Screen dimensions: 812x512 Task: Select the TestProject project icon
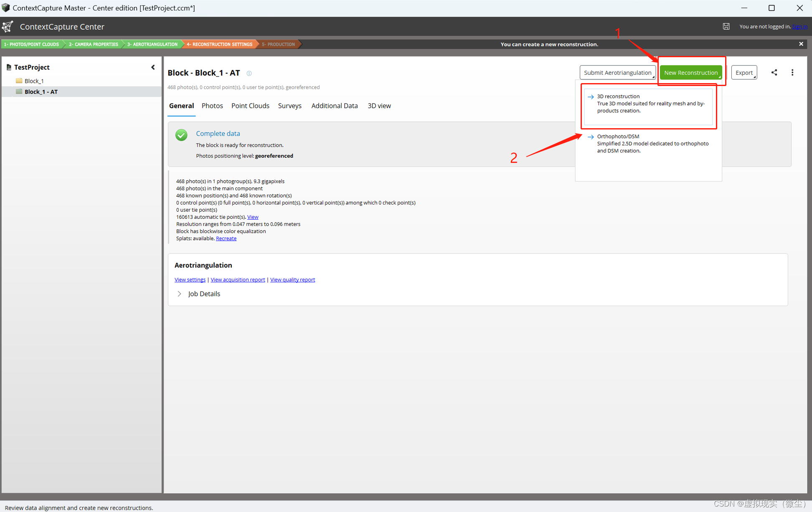9,67
